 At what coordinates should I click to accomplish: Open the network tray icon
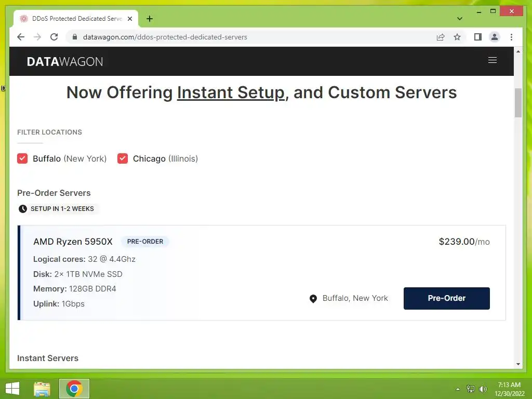tap(470, 389)
